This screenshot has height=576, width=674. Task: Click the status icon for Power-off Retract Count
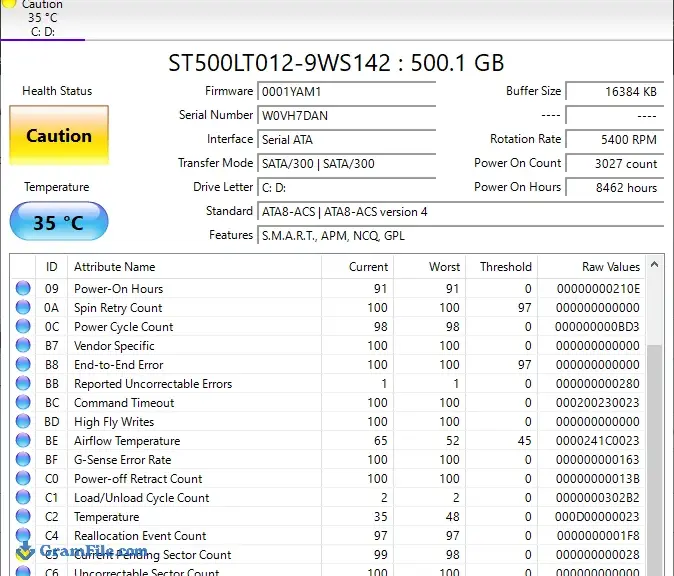(23, 478)
